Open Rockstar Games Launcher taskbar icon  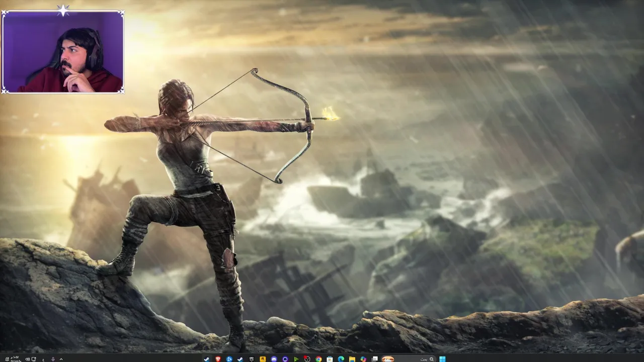(x=263, y=359)
